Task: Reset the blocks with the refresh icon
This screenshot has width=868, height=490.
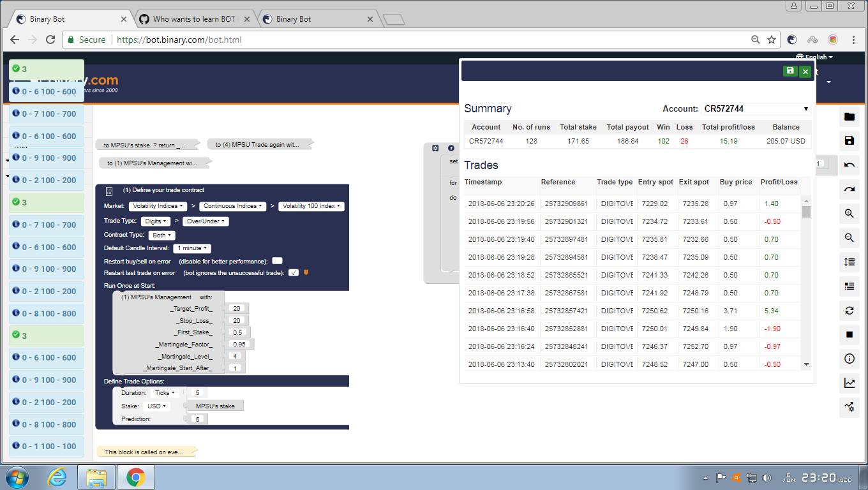Action: pyautogui.click(x=849, y=311)
